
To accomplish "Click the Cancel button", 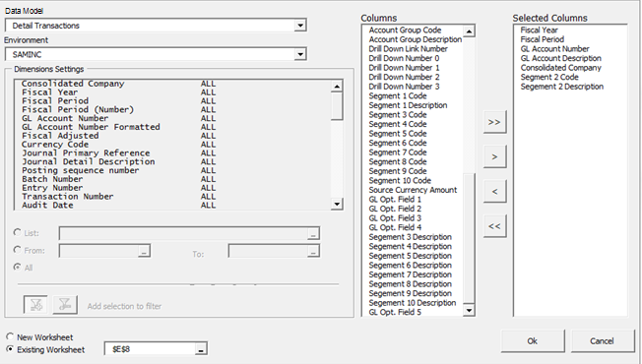I will [602, 340].
